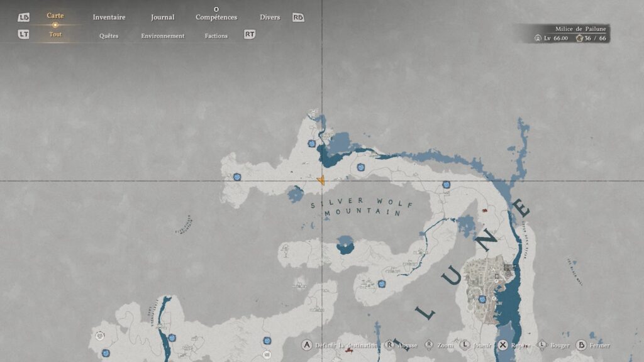The width and height of the screenshot is (644, 362).
Task: Select the westernmost fast-travel marker on the ridge
Action: pyautogui.click(x=237, y=177)
